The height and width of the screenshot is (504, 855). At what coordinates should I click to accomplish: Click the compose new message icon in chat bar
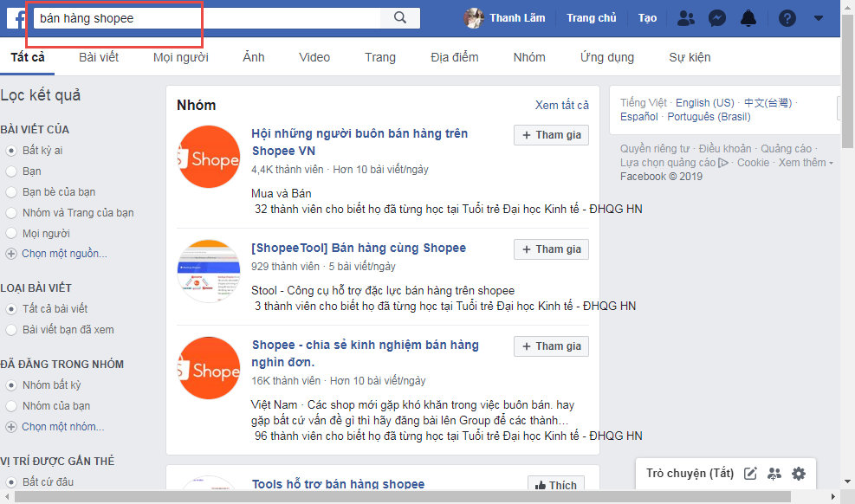pyautogui.click(x=751, y=474)
